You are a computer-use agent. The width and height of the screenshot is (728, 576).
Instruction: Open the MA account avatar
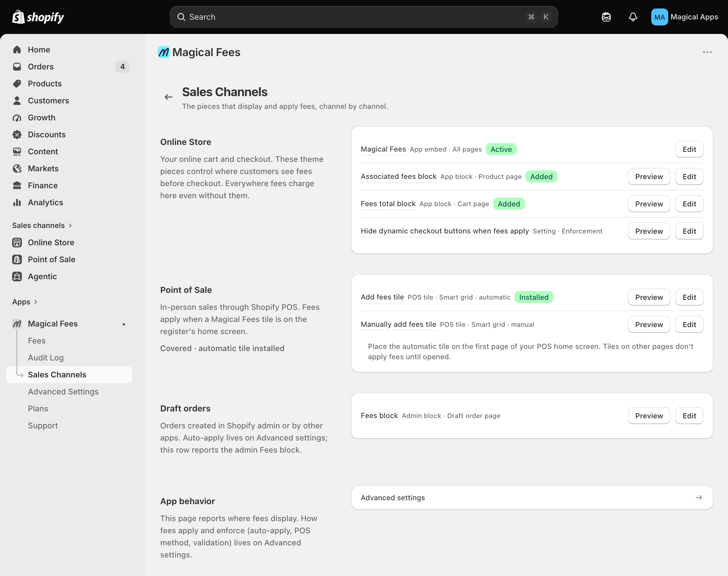pyautogui.click(x=659, y=17)
